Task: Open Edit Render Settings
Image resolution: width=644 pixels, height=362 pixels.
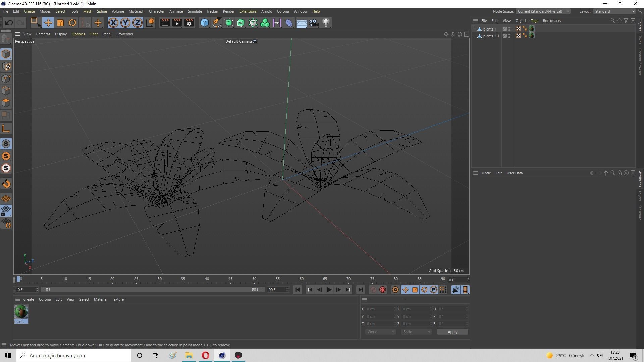Action: tap(189, 23)
